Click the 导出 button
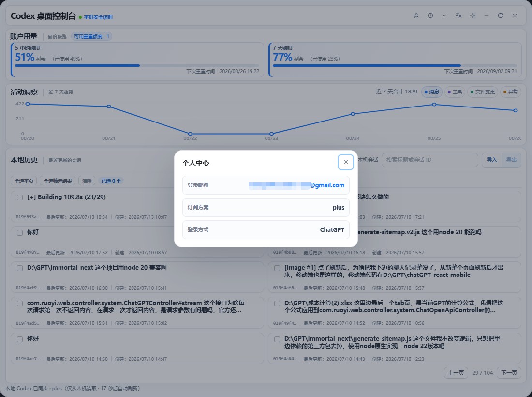532x397 pixels. pos(511,160)
